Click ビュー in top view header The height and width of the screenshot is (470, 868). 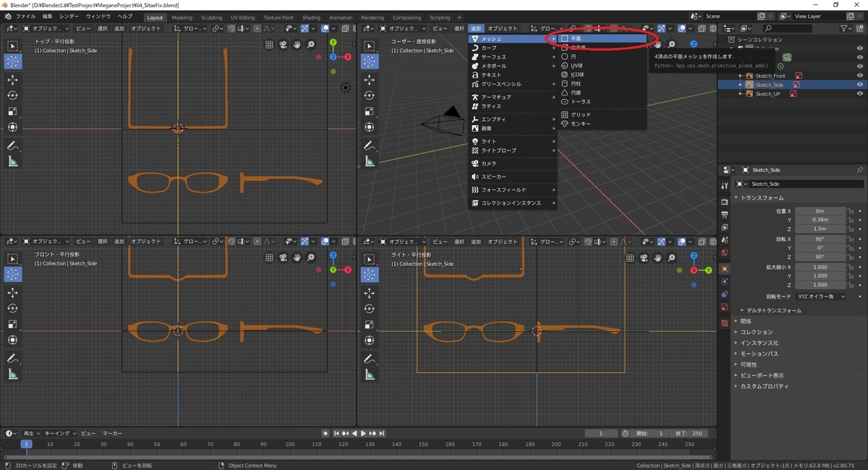[x=84, y=28]
